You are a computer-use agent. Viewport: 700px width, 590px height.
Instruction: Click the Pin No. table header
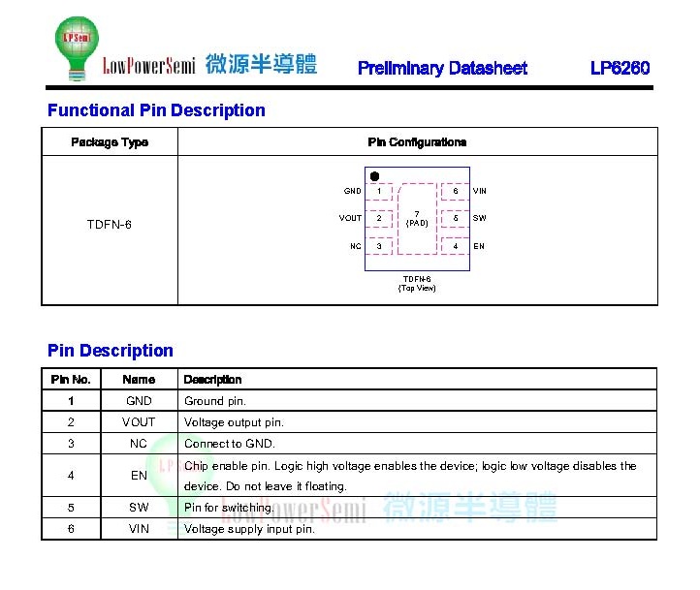click(71, 380)
